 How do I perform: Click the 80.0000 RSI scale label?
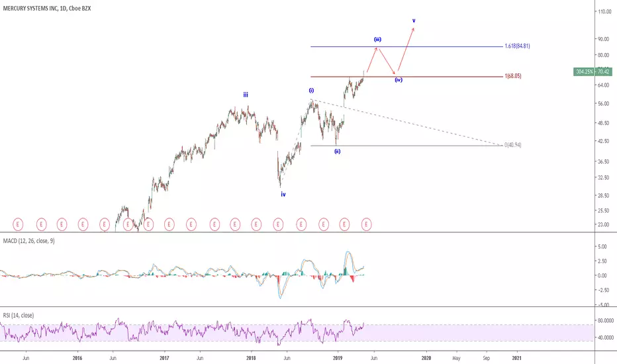tap(606, 321)
